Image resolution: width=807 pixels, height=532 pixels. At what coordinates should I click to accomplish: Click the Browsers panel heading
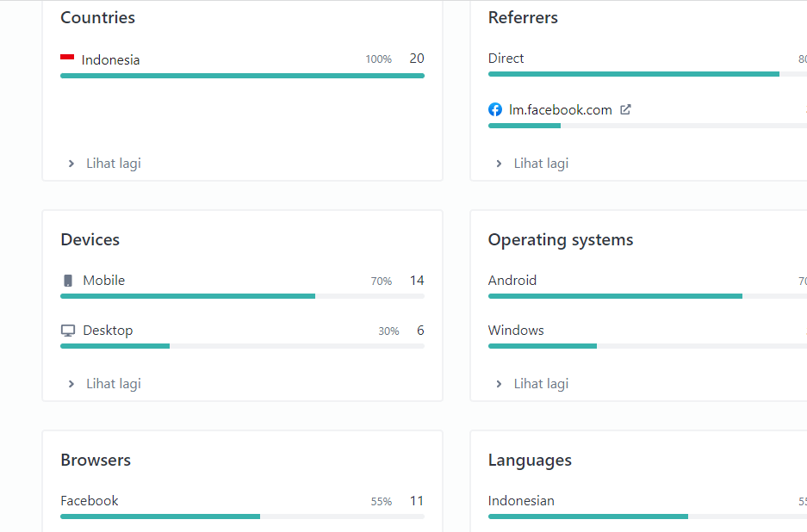[96, 461]
